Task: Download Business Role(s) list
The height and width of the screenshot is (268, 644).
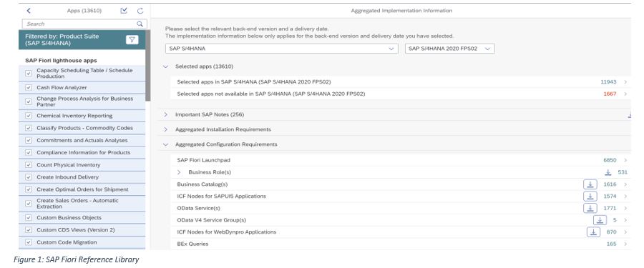Action: pos(608,172)
